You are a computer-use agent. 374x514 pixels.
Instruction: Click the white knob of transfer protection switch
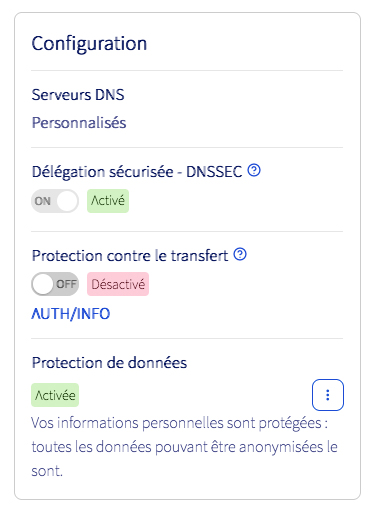coord(43,284)
